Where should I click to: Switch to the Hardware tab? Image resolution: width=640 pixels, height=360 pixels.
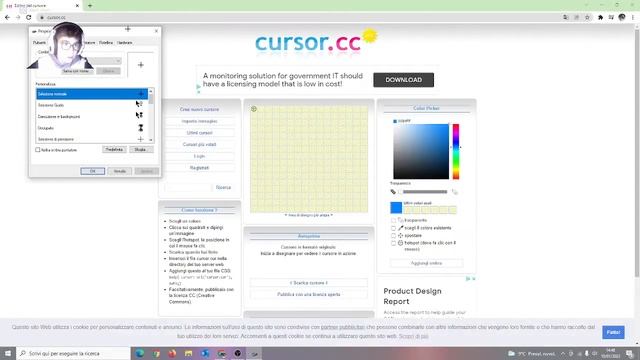(x=124, y=42)
